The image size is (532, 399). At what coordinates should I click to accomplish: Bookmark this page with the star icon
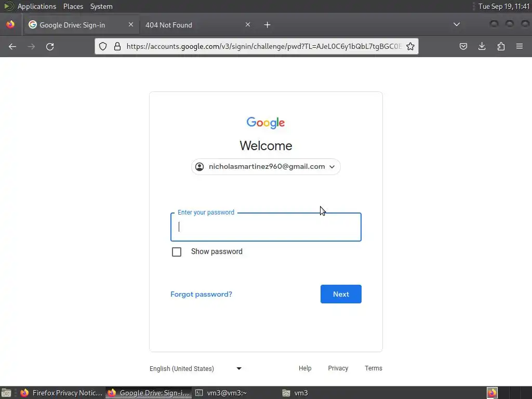coord(410,46)
